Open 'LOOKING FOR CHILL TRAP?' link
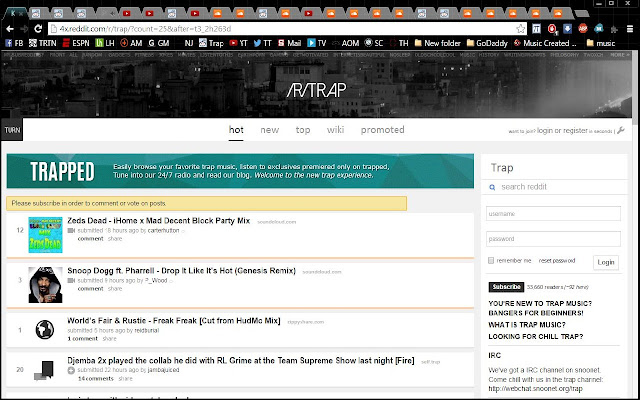Image resolution: width=640 pixels, height=400 pixels. coord(536,337)
